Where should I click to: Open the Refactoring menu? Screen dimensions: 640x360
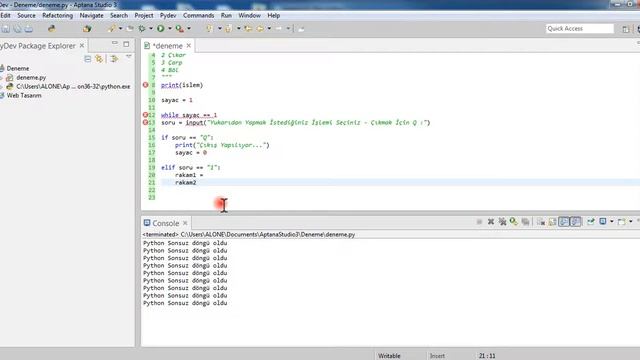coord(58,16)
